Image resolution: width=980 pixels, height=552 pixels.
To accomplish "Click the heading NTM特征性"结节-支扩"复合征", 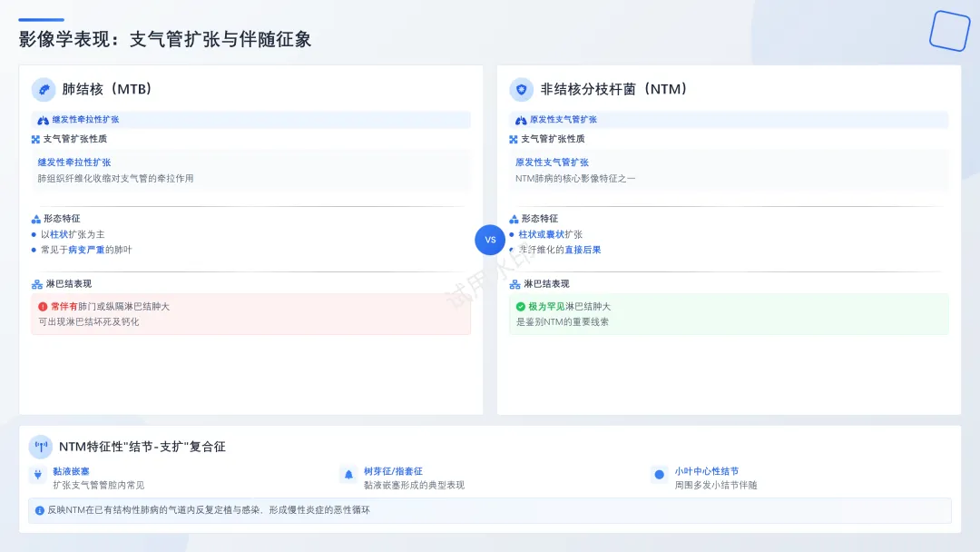I will (142, 447).
